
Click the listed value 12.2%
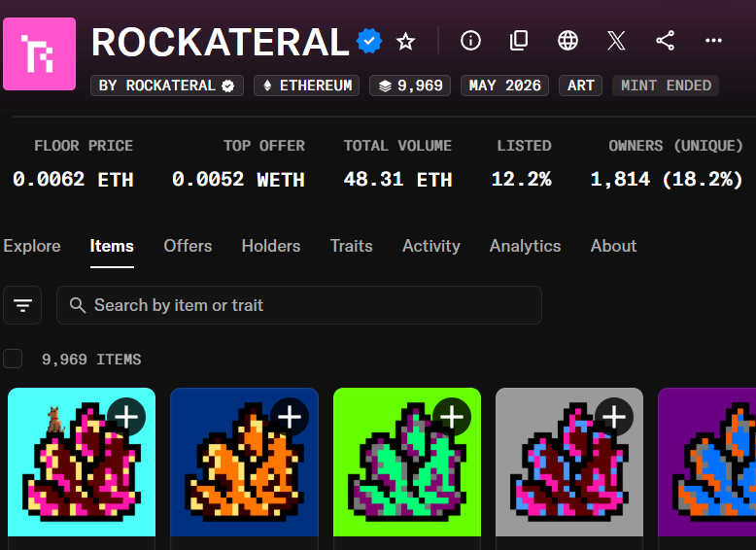click(x=521, y=180)
